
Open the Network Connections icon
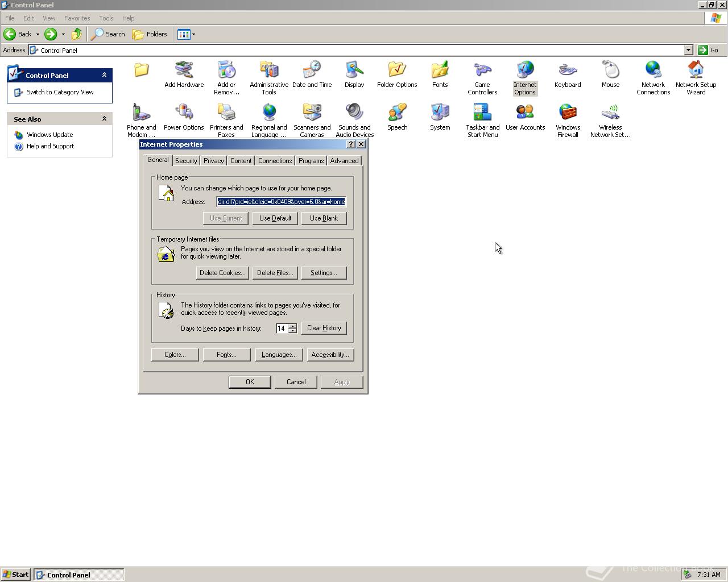pyautogui.click(x=653, y=78)
